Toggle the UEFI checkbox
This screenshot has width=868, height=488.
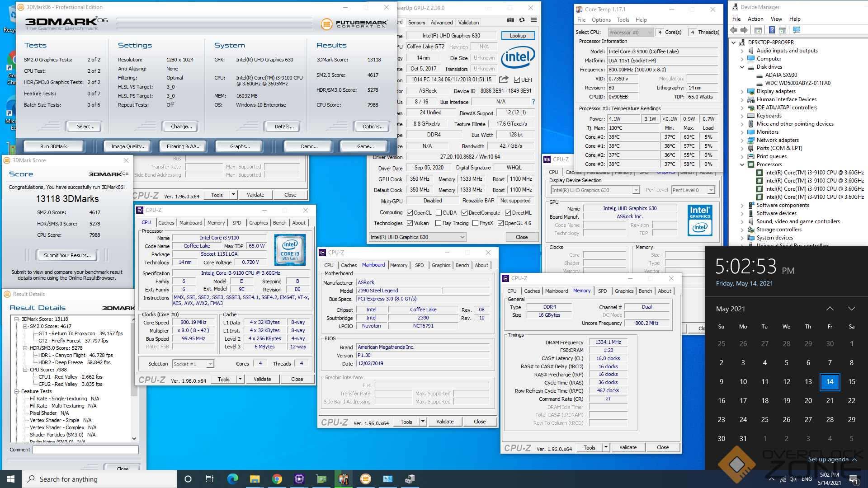pos(517,80)
